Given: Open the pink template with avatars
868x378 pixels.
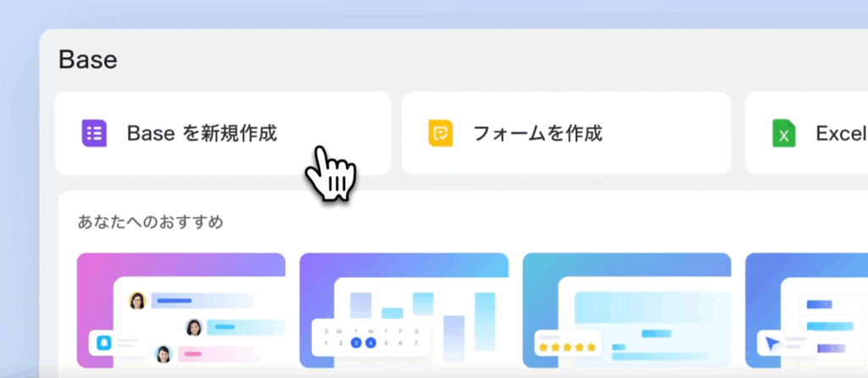Looking at the screenshot, I should point(181,310).
